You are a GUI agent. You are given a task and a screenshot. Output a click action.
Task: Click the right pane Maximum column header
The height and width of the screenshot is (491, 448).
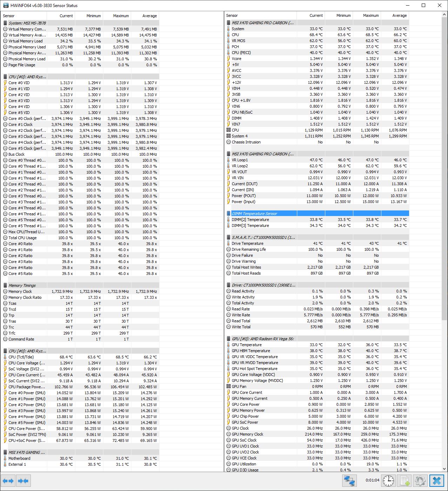(x=367, y=15)
